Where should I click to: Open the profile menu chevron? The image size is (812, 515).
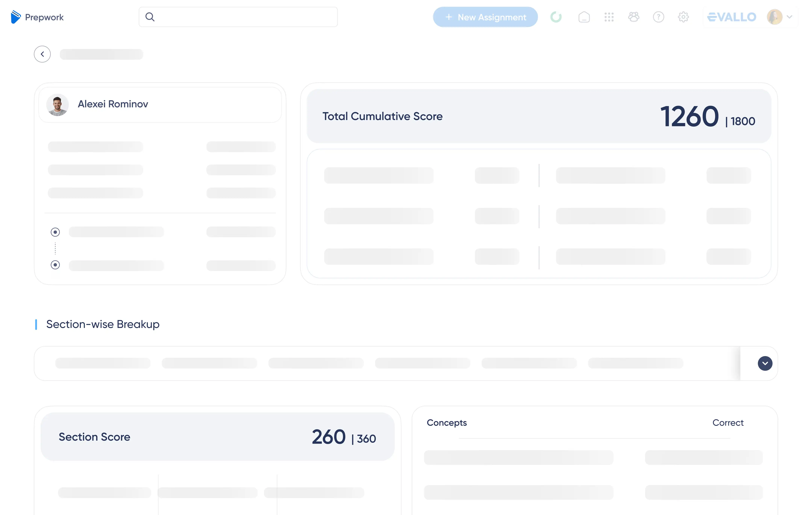tap(790, 17)
